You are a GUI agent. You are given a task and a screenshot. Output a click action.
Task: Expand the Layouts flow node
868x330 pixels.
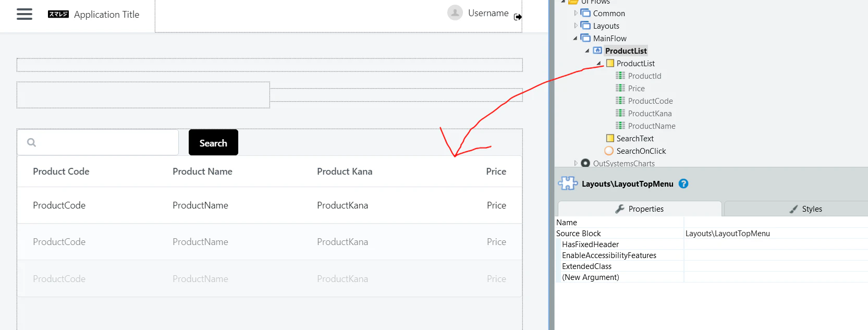tap(576, 26)
